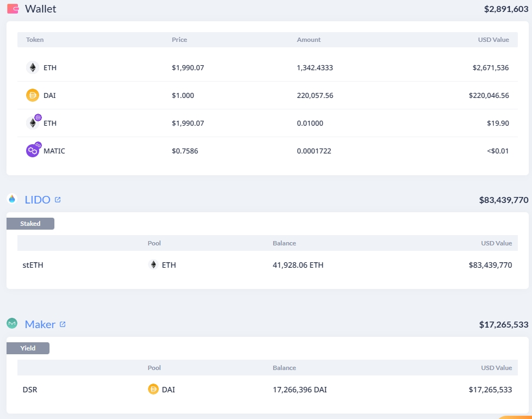532x419 pixels.
Task: Select the stETH staked row
Action: [x=267, y=265]
